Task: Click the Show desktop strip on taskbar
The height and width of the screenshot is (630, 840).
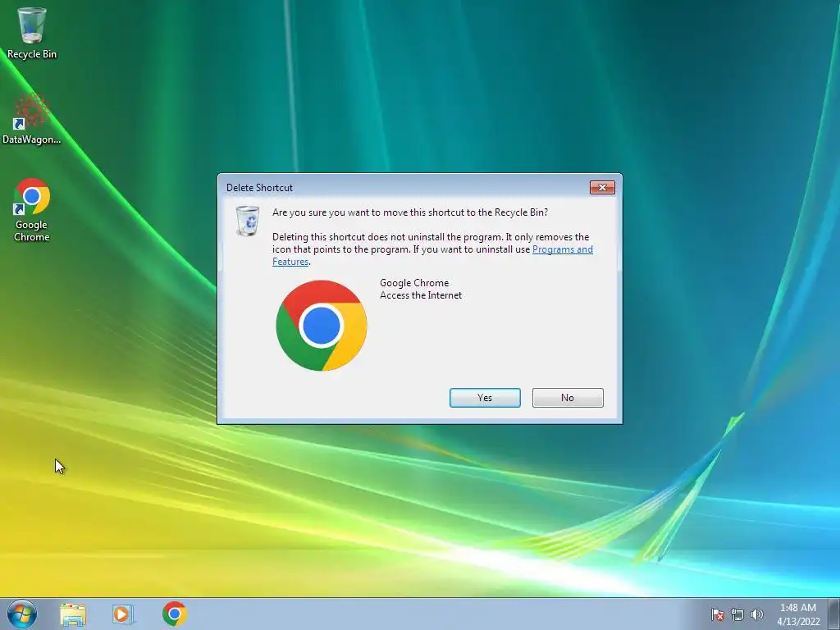Action: click(x=834, y=614)
